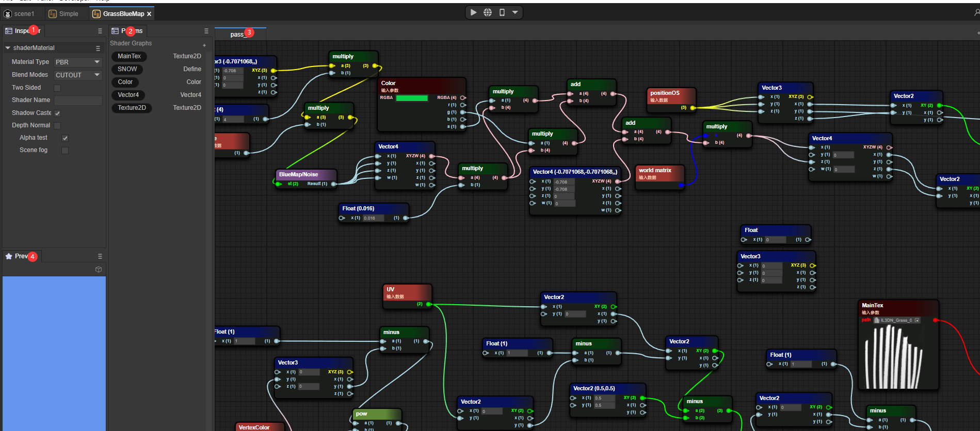980x431 pixels.
Task: Click the Shader Name input field
Action: (78, 101)
